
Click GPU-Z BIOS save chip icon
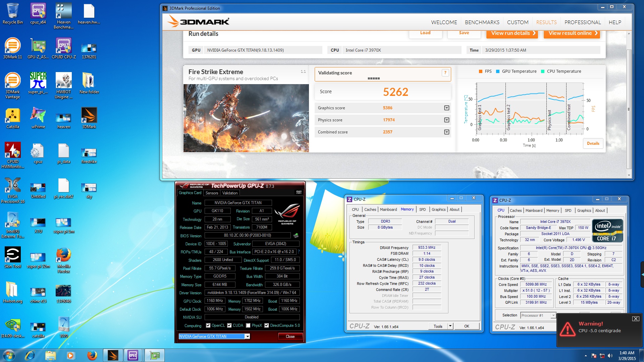(296, 235)
